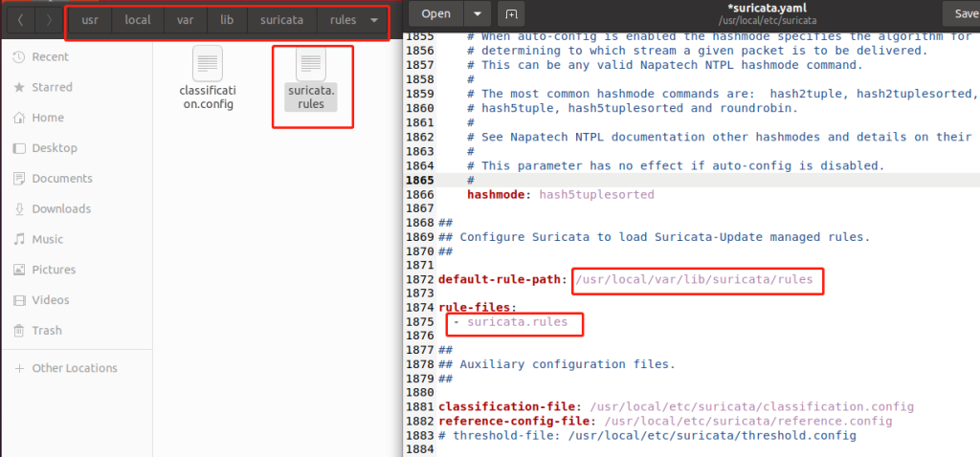Screen dimensions: 980x457
Task: Go forward in file manager
Action: (x=49, y=20)
